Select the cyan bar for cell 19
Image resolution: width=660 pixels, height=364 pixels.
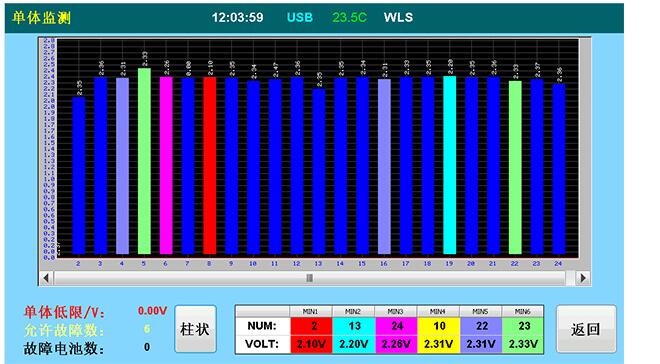[x=450, y=165]
